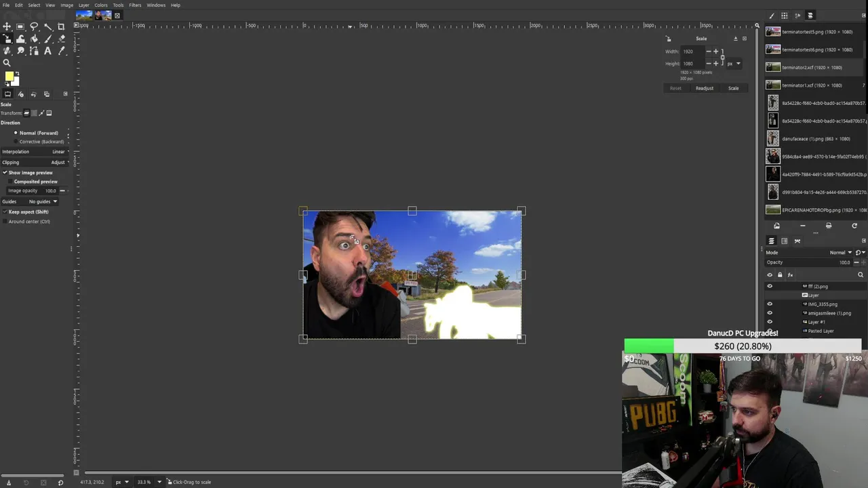
Task: Toggle Show image preview checkbox
Action: [5, 173]
